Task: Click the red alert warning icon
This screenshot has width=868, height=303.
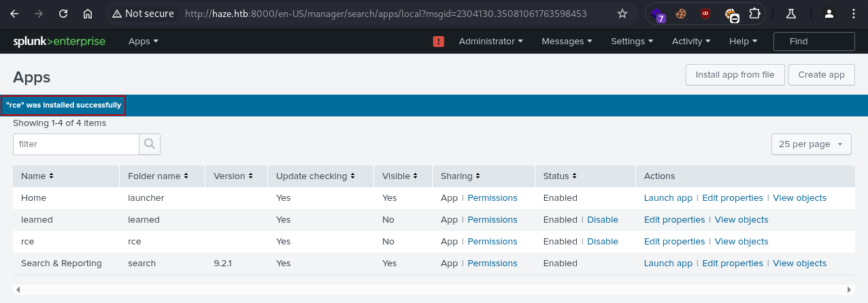Action: point(438,42)
